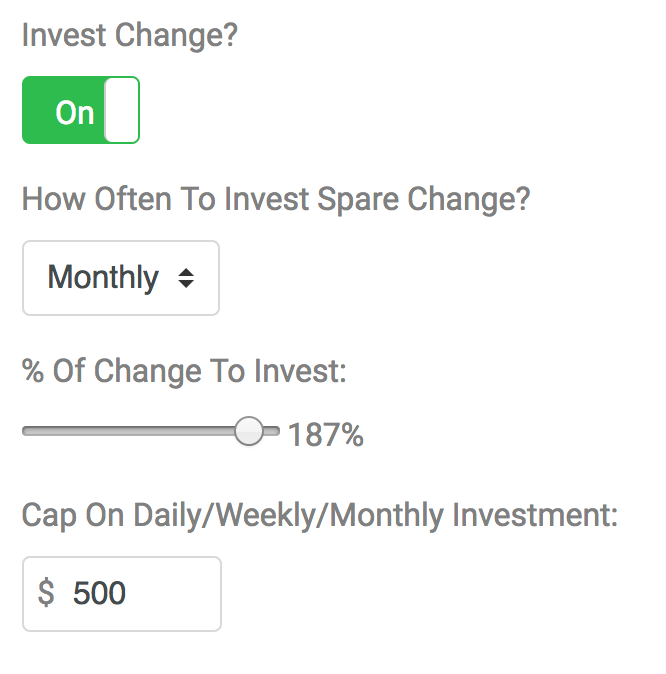
Task: Click the dollar sign in the cap field
Action: point(46,593)
